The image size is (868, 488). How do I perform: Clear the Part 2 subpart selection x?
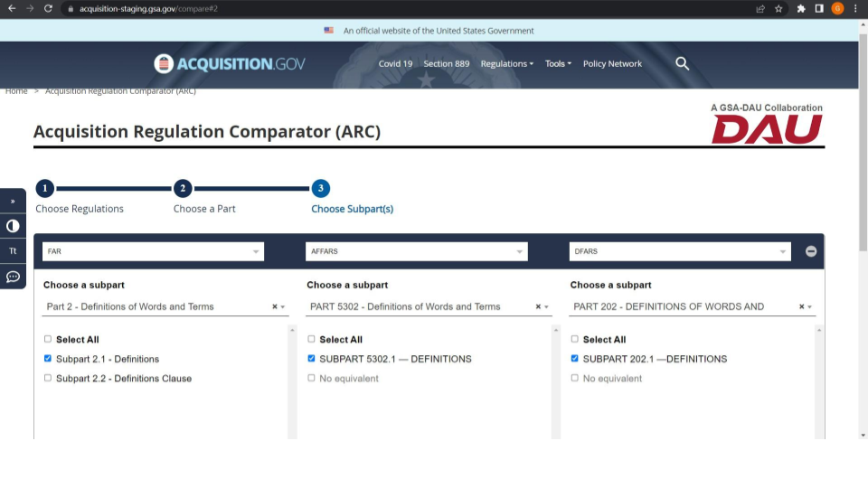pyautogui.click(x=275, y=307)
